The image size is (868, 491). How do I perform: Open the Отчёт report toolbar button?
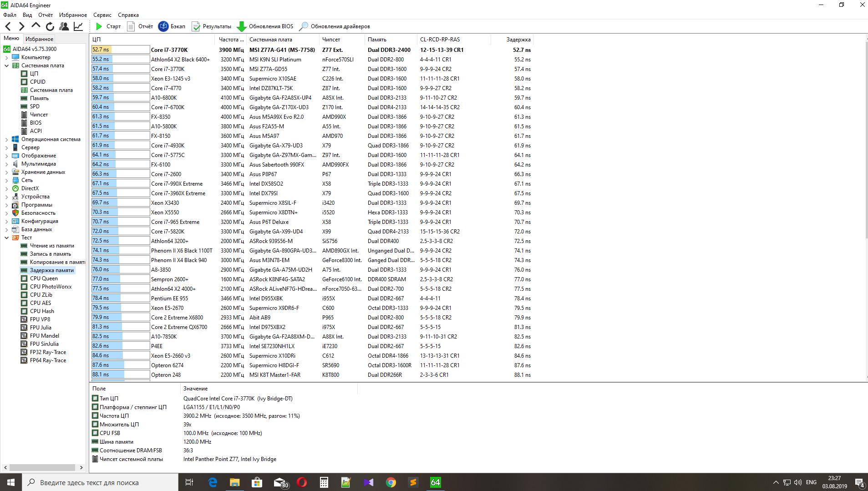coord(140,26)
